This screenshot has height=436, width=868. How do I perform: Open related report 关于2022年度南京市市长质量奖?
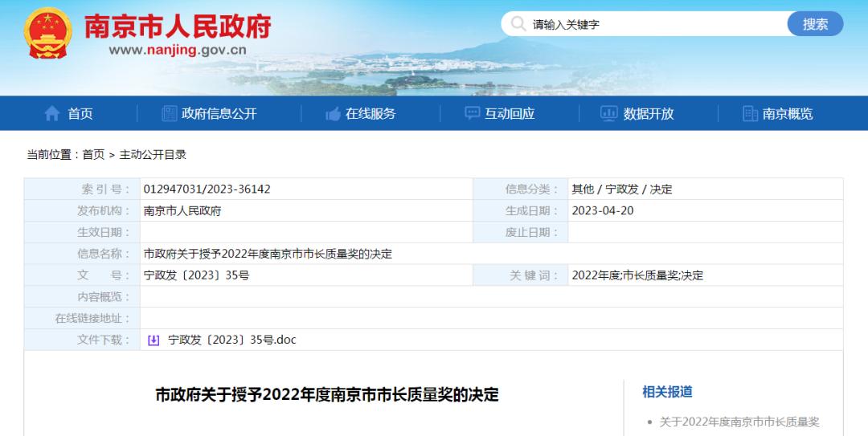coord(739,422)
